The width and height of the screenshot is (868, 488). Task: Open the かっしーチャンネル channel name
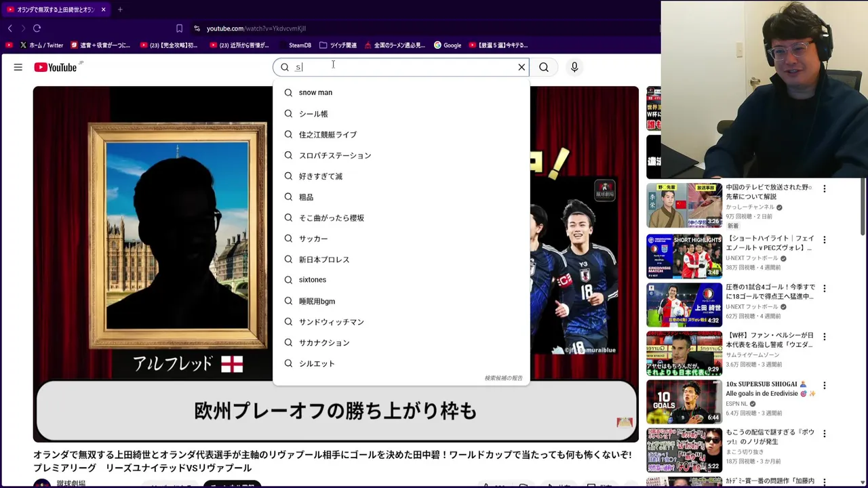[750, 207]
